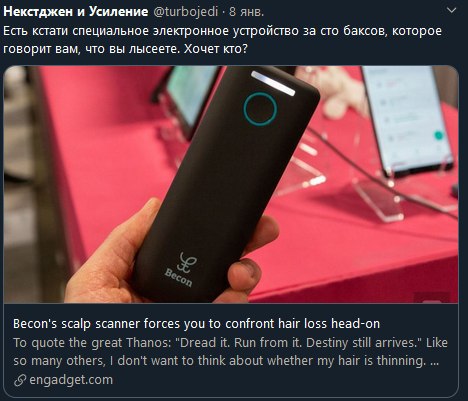The image size is (468, 401).
Task: Click the Becon logo on the device
Action: pos(180,270)
